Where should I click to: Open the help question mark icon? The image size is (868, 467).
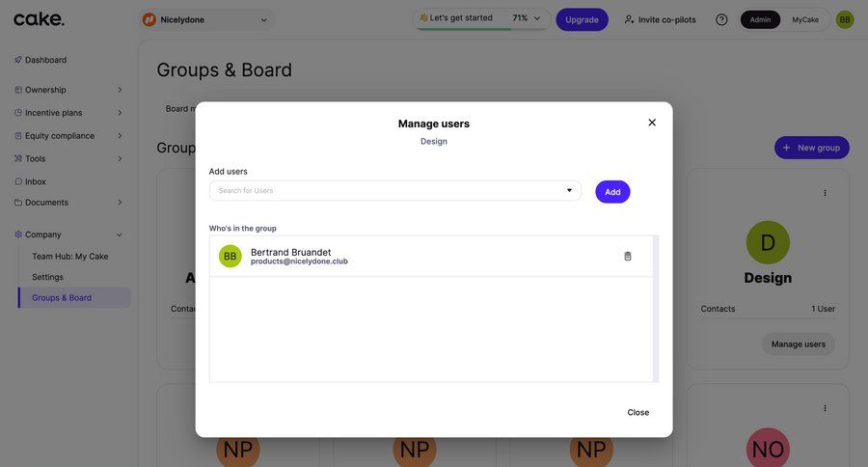pos(721,19)
